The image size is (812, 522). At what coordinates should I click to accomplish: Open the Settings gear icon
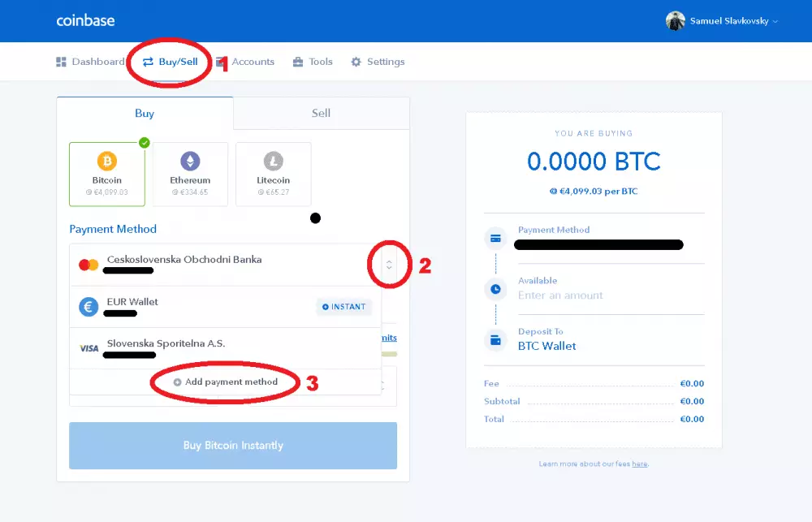click(354, 61)
